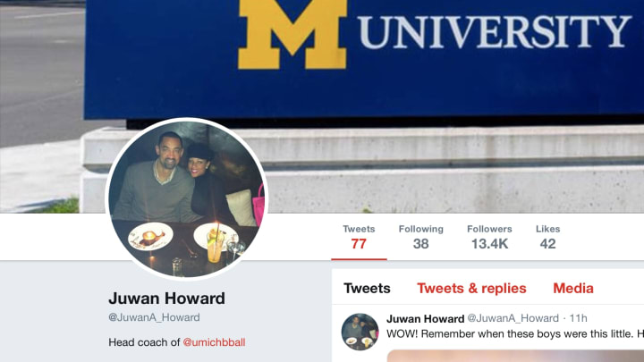Click the @umichbball mention link in bio
Viewport: 644px width, 362px height.
click(214, 342)
